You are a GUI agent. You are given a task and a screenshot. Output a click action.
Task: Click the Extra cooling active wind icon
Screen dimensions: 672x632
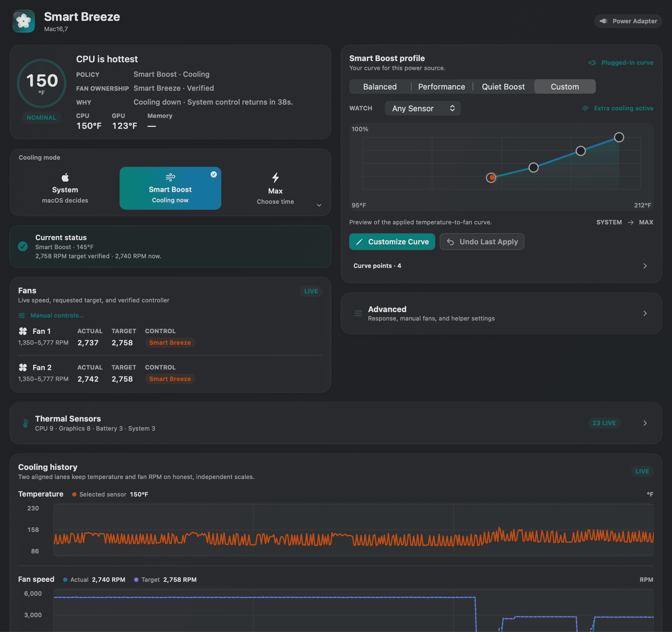click(x=586, y=108)
